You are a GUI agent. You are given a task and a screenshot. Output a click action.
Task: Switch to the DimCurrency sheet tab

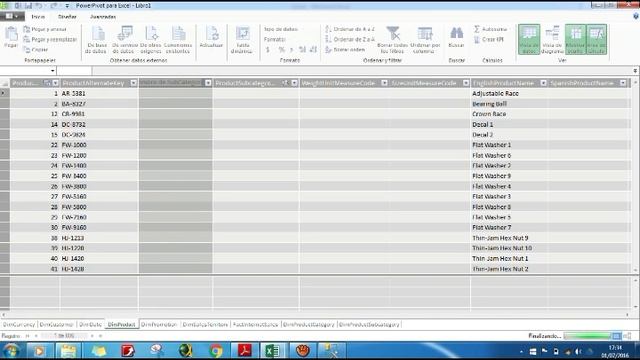tap(19, 324)
